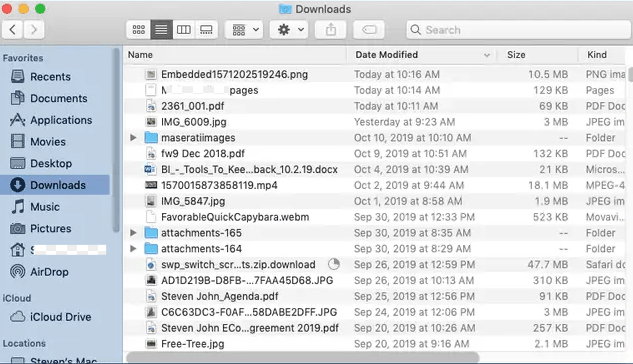Expand the attachments-165 folder

click(133, 233)
